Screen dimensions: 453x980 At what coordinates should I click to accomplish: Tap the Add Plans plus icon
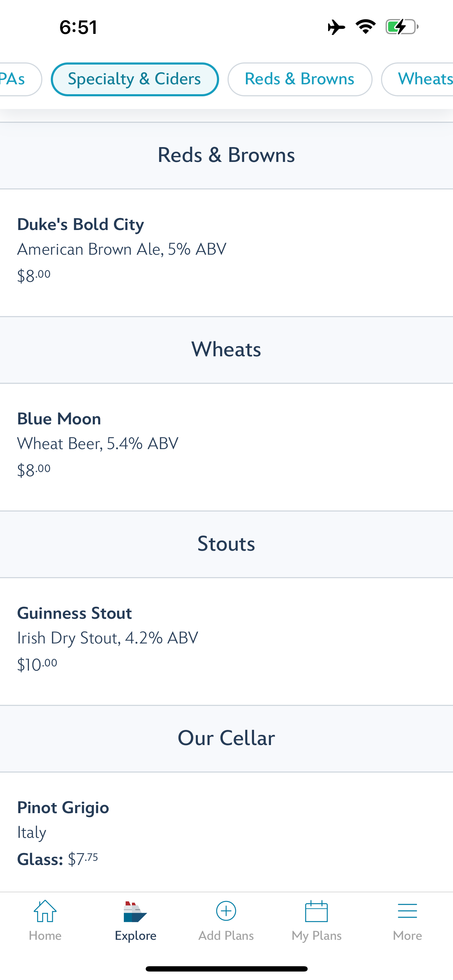tap(226, 911)
